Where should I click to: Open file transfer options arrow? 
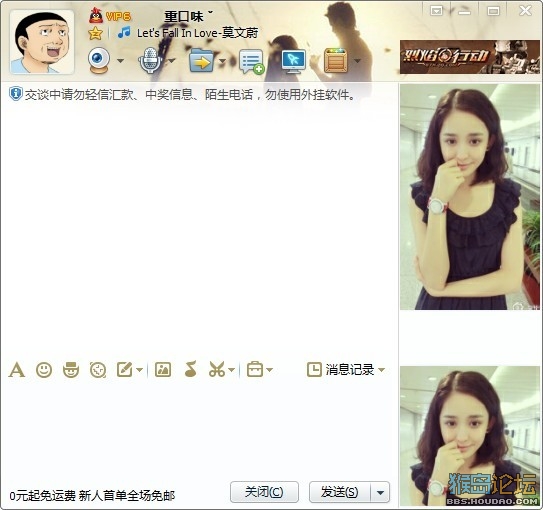pyautogui.click(x=222, y=61)
